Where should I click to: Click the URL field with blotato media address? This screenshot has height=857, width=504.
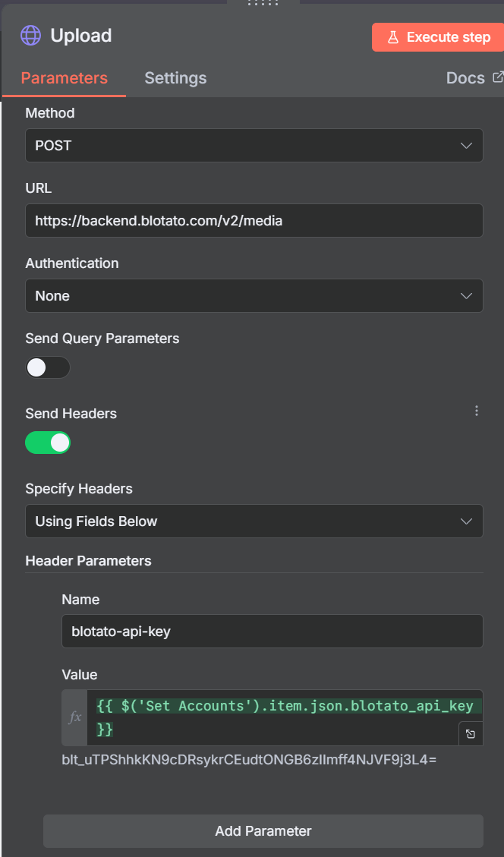tap(254, 220)
